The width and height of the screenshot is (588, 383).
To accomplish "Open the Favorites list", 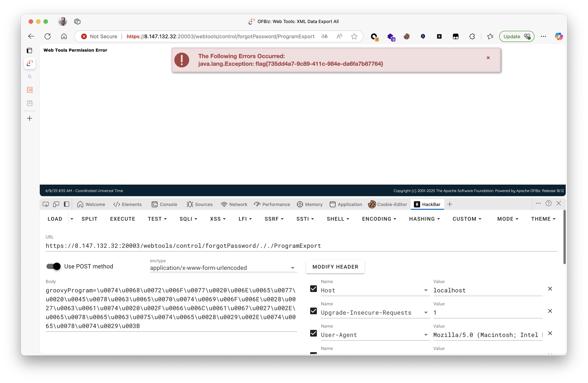I will coord(490,36).
